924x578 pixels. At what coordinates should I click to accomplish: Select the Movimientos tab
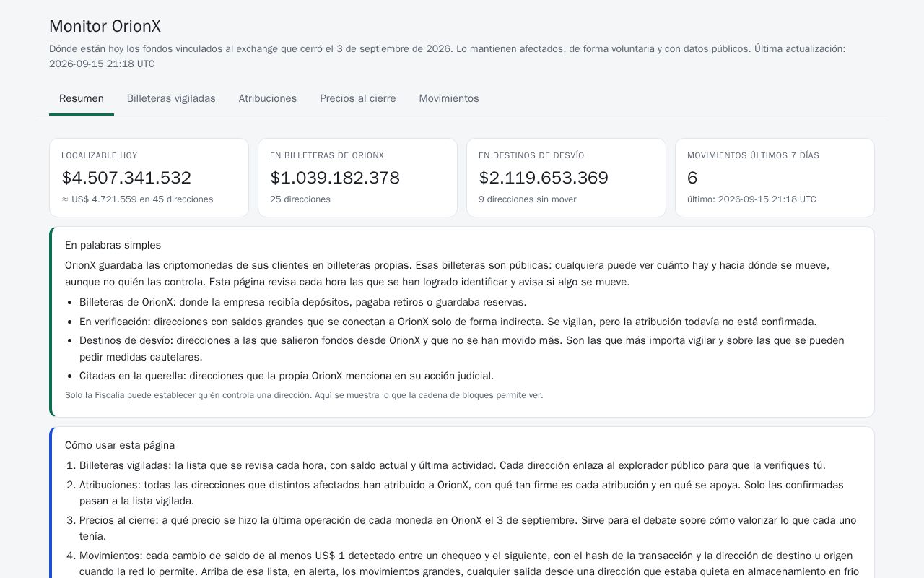pyautogui.click(x=449, y=99)
